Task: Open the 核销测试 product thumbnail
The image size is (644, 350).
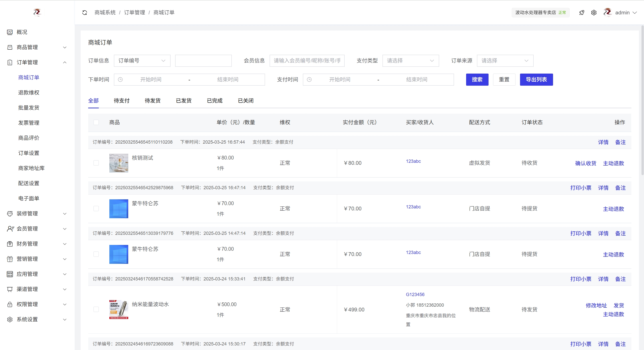Action: [x=119, y=163]
